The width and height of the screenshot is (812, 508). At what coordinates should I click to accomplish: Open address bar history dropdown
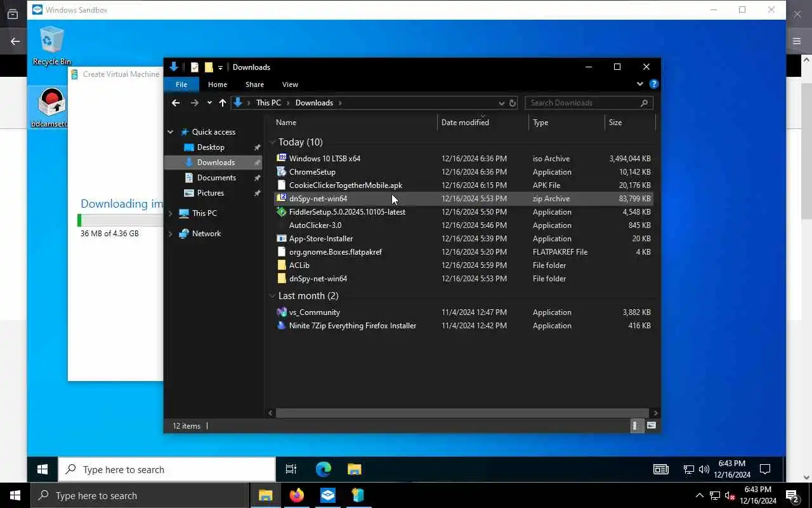[x=501, y=103]
